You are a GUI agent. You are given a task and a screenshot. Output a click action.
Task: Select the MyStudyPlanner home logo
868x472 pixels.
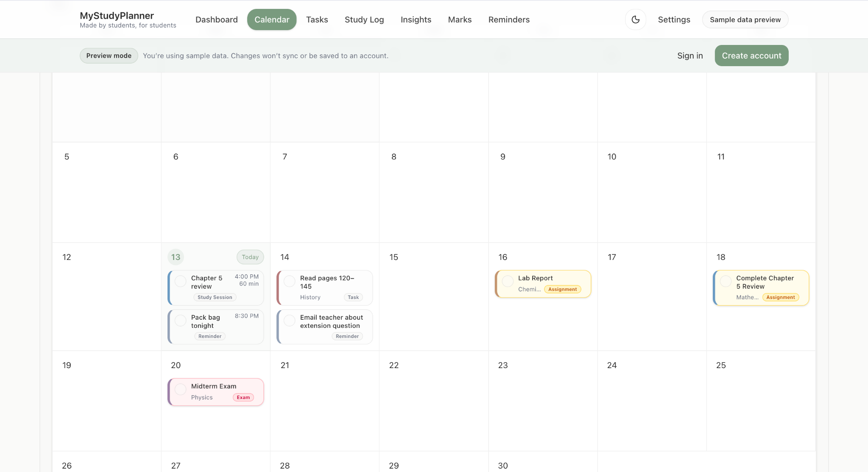117,16
